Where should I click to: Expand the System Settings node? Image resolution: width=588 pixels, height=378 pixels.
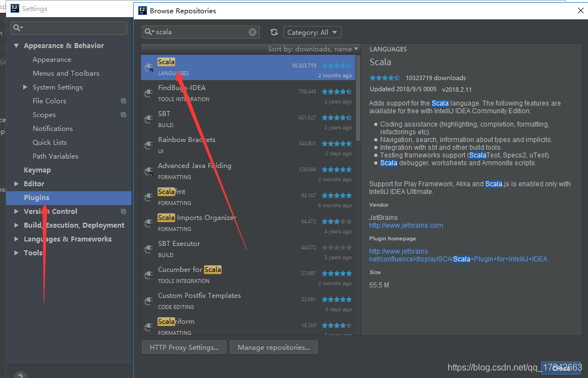(x=25, y=87)
